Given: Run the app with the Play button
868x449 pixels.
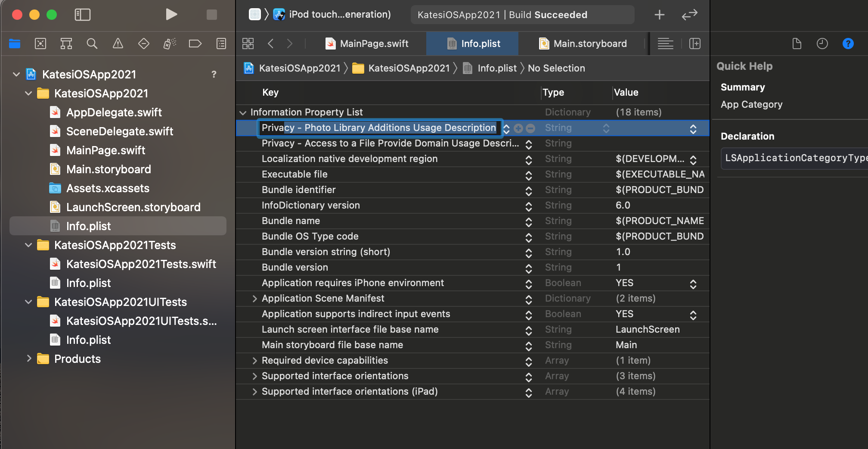Looking at the screenshot, I should (171, 15).
